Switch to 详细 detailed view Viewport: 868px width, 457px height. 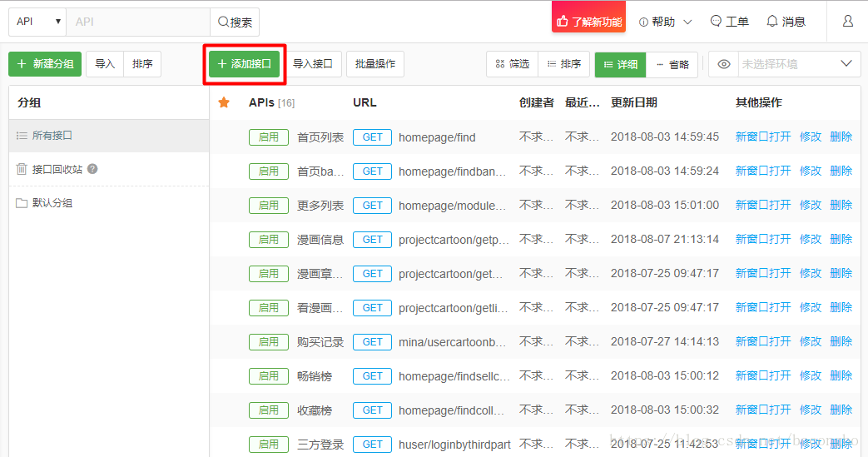620,64
